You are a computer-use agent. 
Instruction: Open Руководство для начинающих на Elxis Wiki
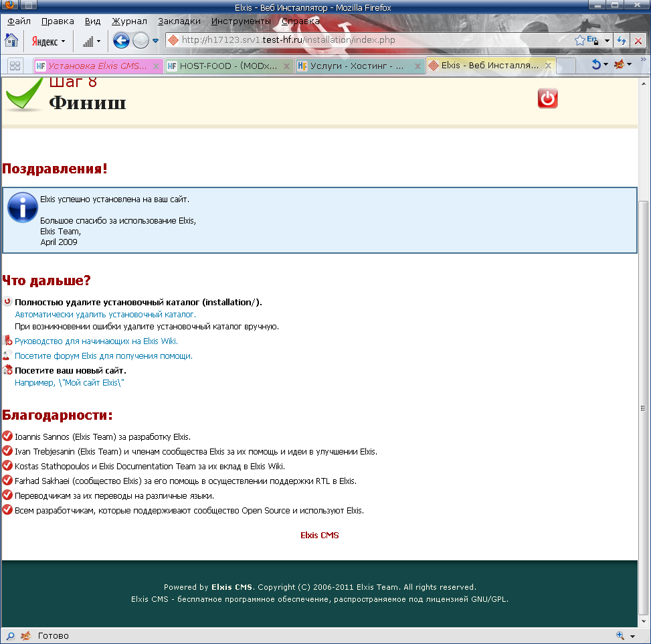click(96, 341)
